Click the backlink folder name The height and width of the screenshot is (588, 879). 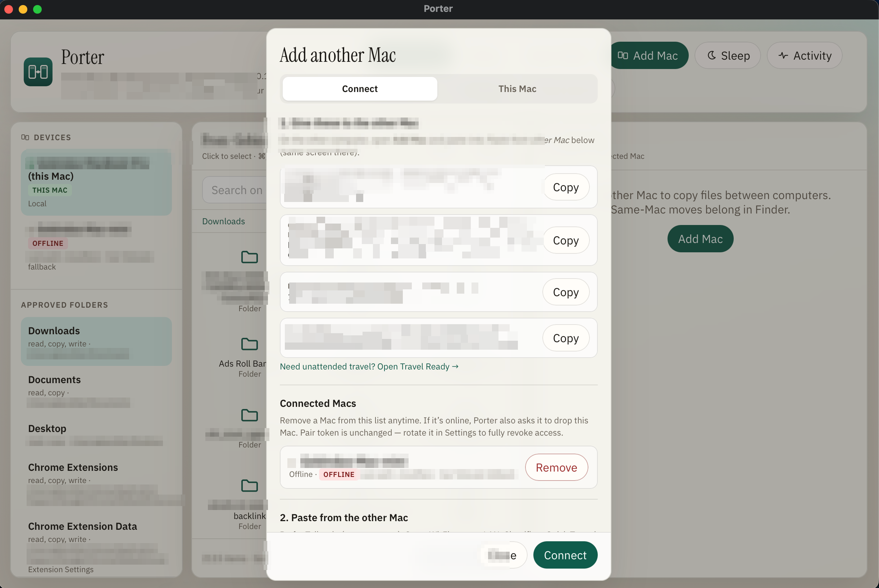pos(250,516)
